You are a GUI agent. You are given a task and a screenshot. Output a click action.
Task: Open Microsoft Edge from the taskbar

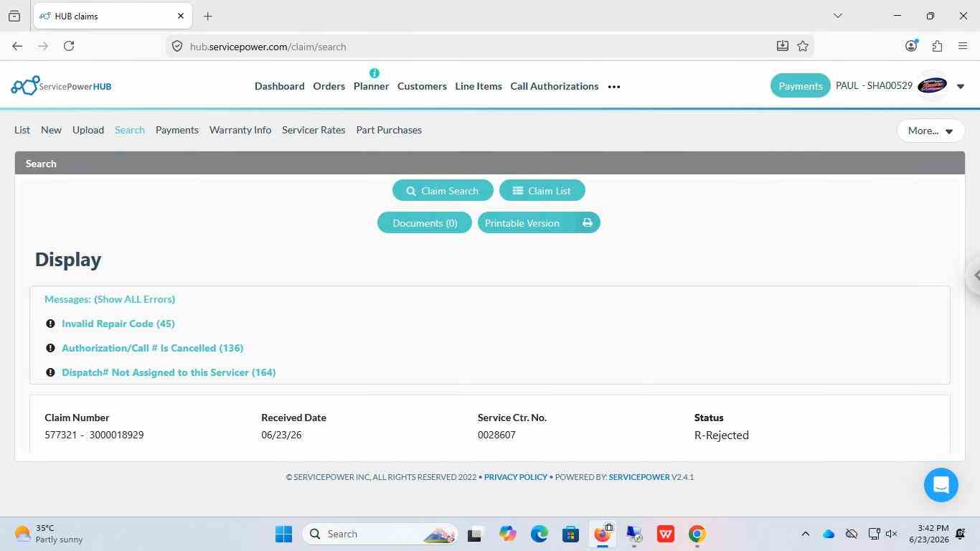coord(540,534)
